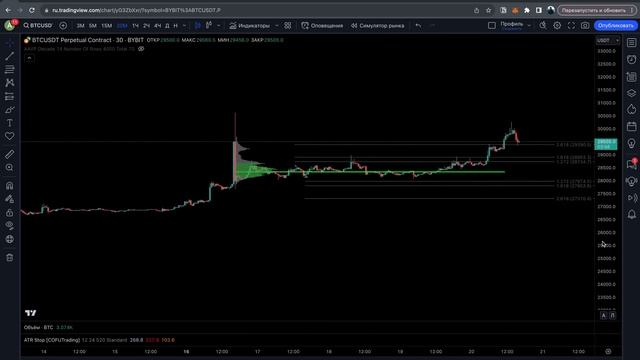Screen dimensions: 640x360
Task: Select the trend line drawing tool
Action: [9, 56]
